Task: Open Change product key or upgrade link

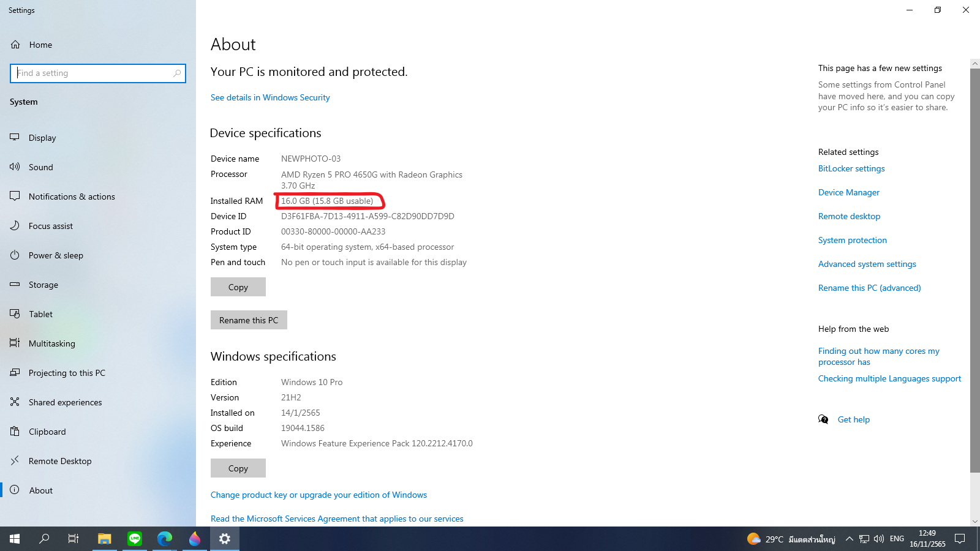Action: click(x=318, y=495)
